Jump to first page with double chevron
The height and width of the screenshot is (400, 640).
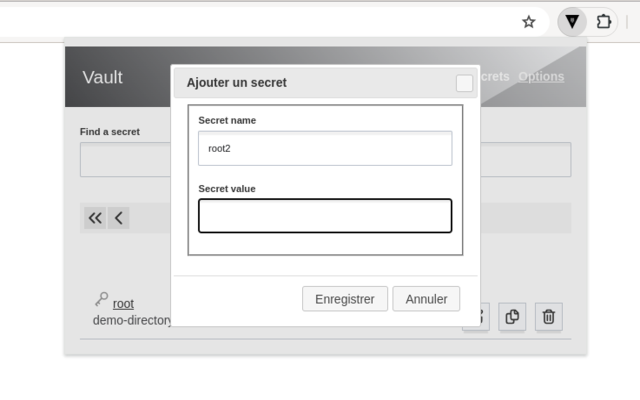point(95,218)
